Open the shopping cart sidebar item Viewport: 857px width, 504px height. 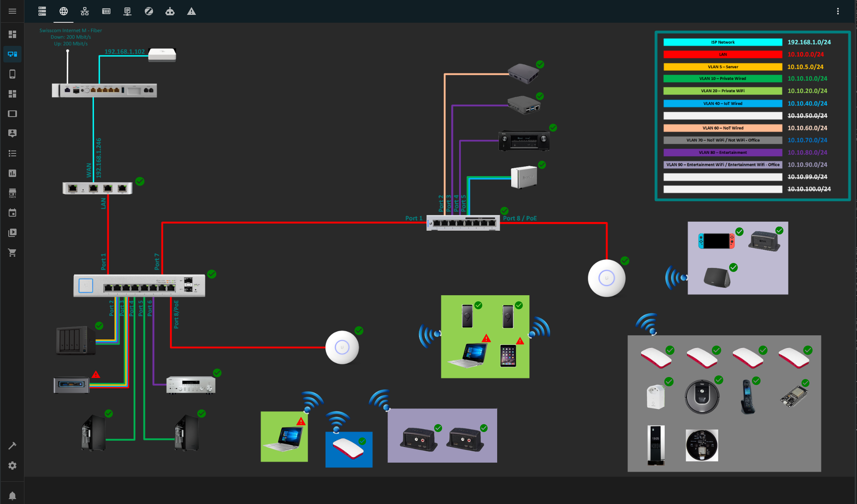(12, 253)
